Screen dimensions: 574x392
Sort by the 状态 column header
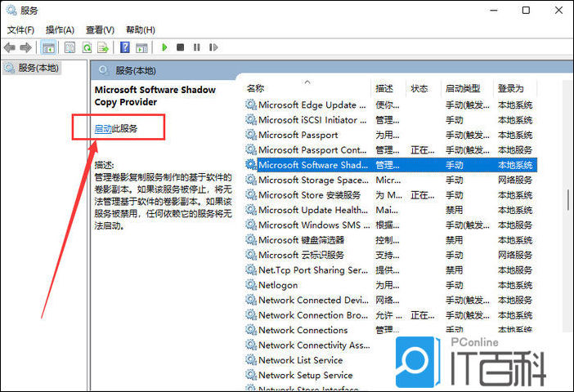pyautogui.click(x=419, y=88)
